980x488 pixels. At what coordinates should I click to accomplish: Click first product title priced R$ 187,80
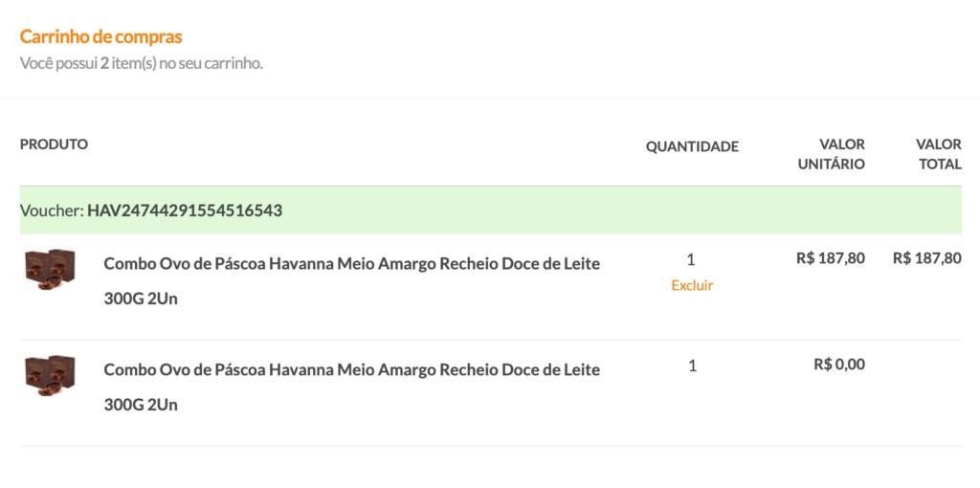[352, 281]
